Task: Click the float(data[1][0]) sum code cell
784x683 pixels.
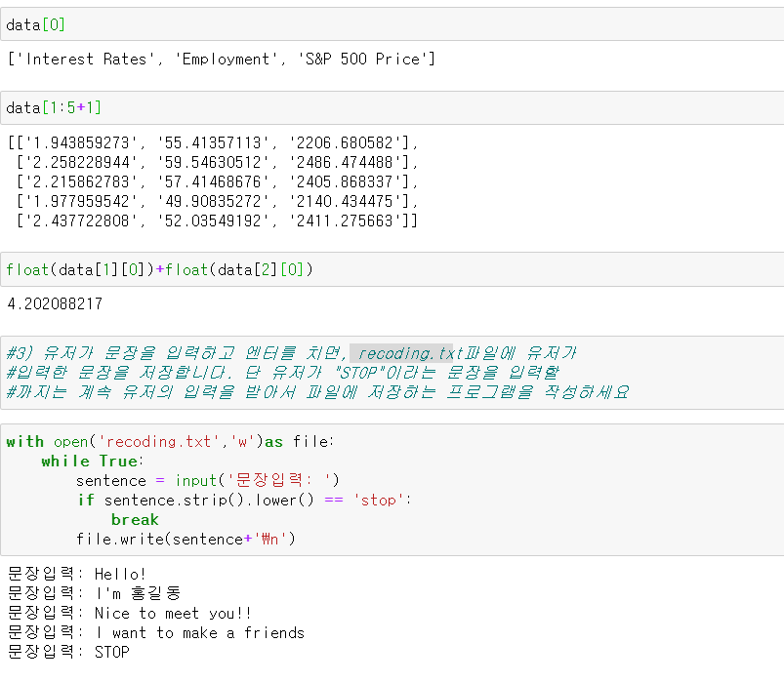Action: (x=392, y=269)
